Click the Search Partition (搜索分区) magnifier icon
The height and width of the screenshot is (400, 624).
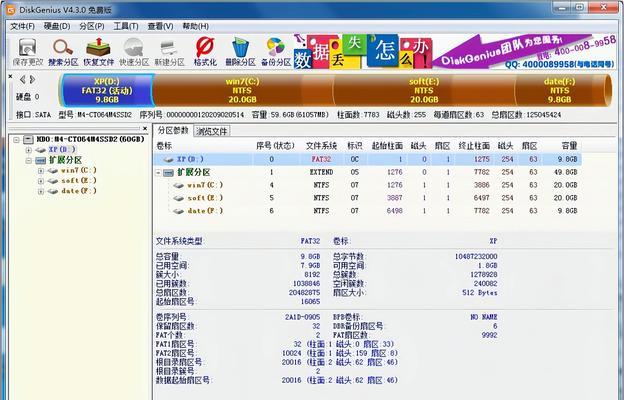coord(63,48)
